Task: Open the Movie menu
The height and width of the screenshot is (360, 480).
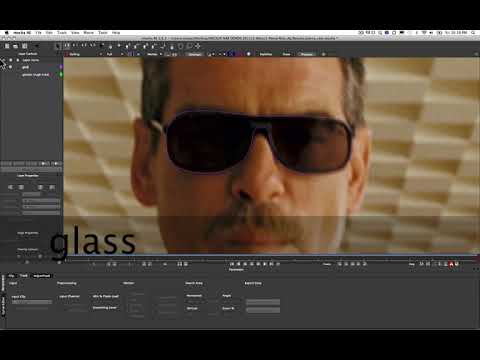Action: [88, 33]
